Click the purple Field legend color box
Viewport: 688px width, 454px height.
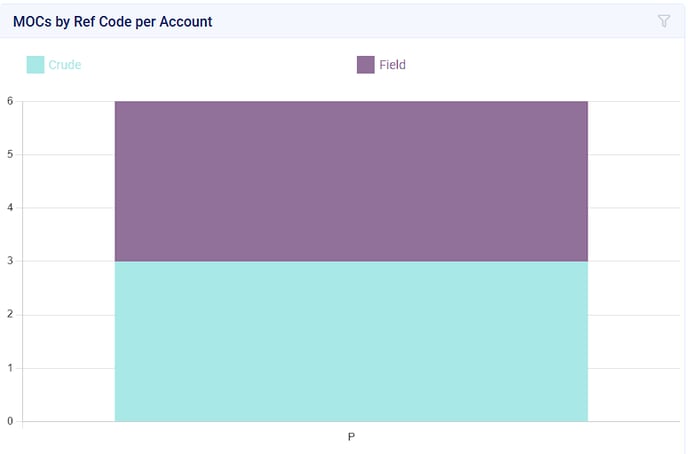point(365,65)
